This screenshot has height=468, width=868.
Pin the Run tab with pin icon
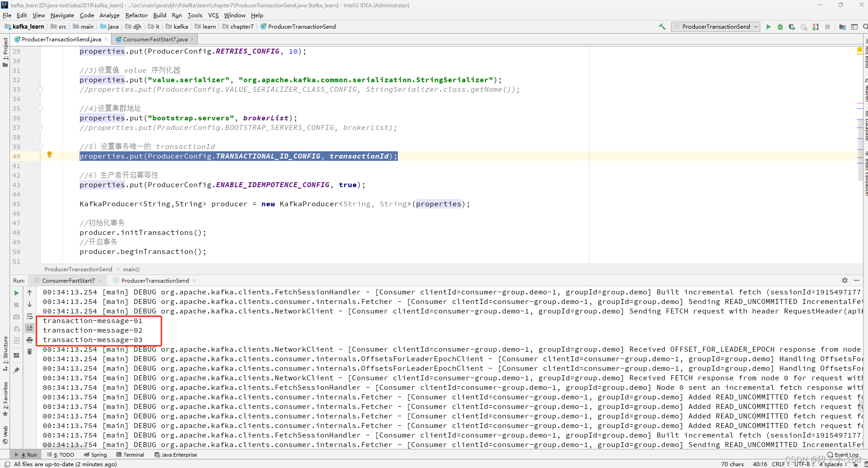16,370
